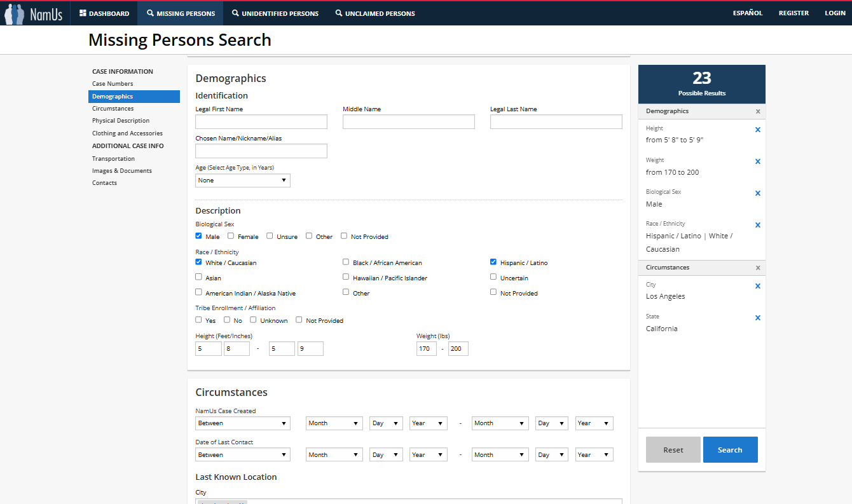Go to Case Numbers section
The image size is (852, 504).
(113, 84)
